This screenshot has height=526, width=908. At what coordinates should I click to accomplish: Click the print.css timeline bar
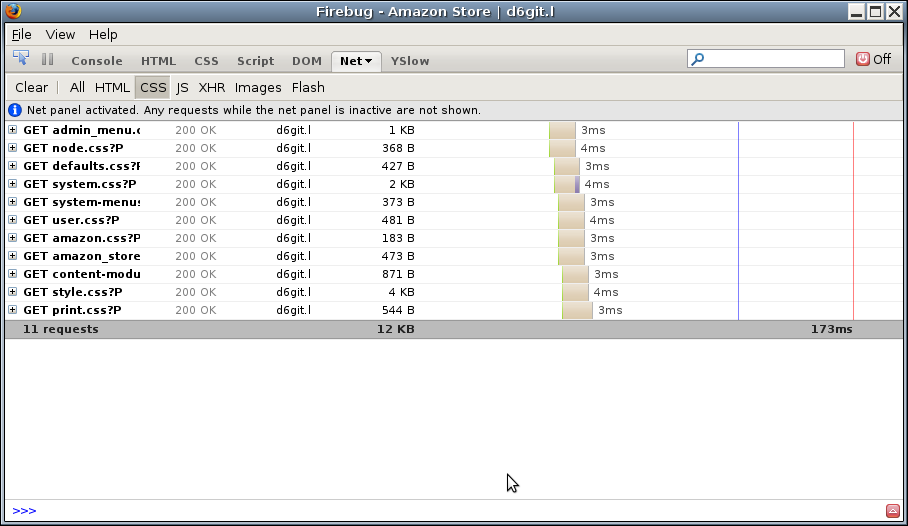point(577,310)
